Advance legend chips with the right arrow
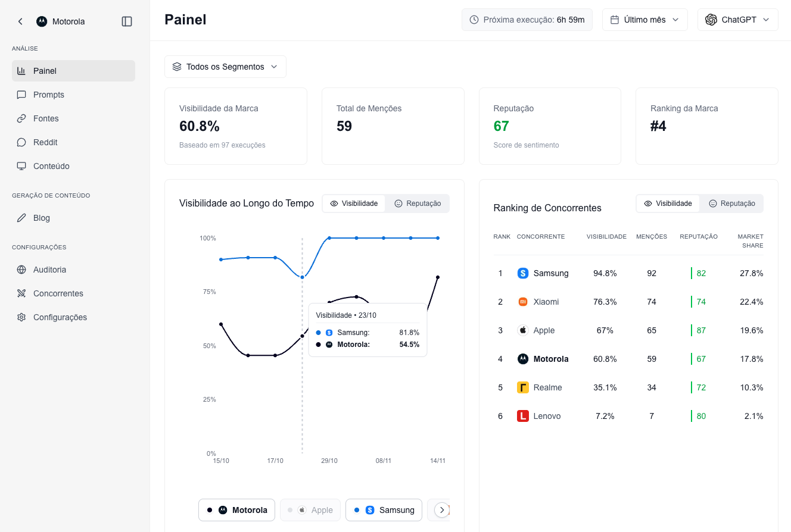 [442, 510]
